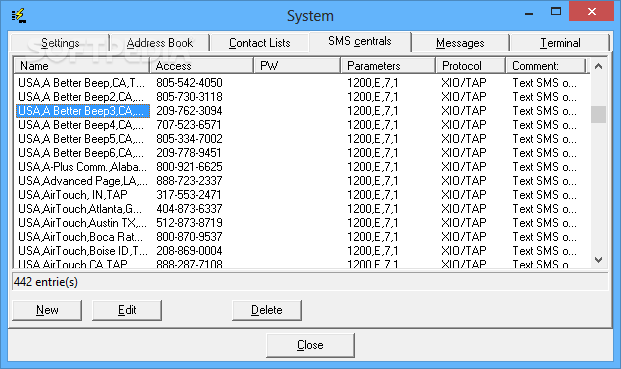Click the Parameters column header
Image resolution: width=621 pixels, height=369 pixels.
point(388,66)
